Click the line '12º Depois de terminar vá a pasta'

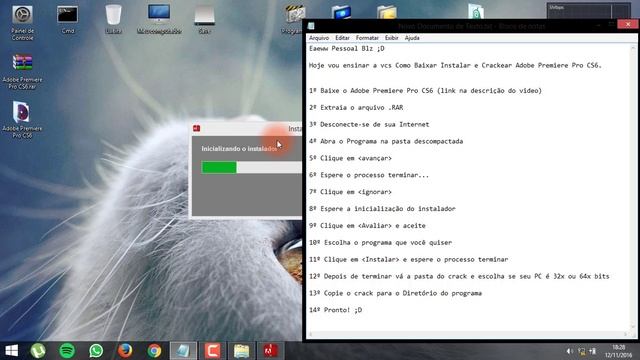click(459, 276)
